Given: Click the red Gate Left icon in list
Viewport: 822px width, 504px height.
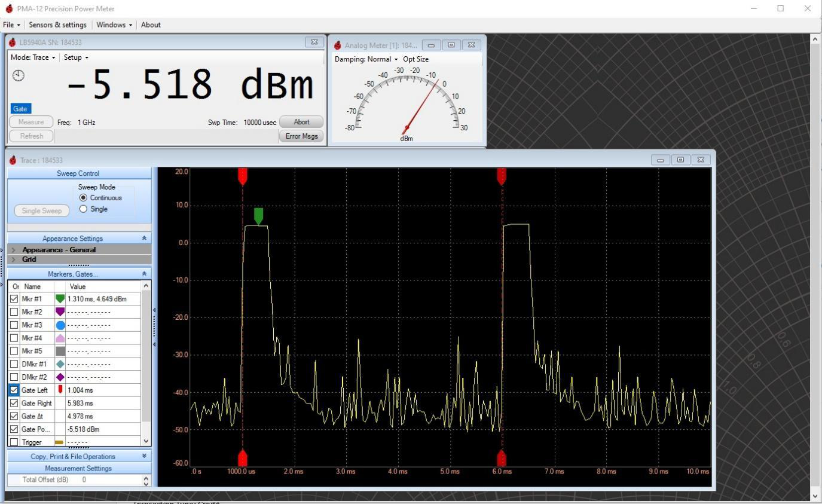Looking at the screenshot, I should coord(60,390).
